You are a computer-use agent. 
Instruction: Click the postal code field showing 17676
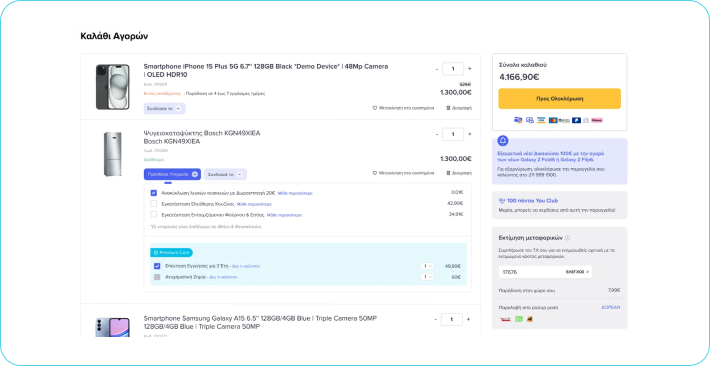point(545,272)
